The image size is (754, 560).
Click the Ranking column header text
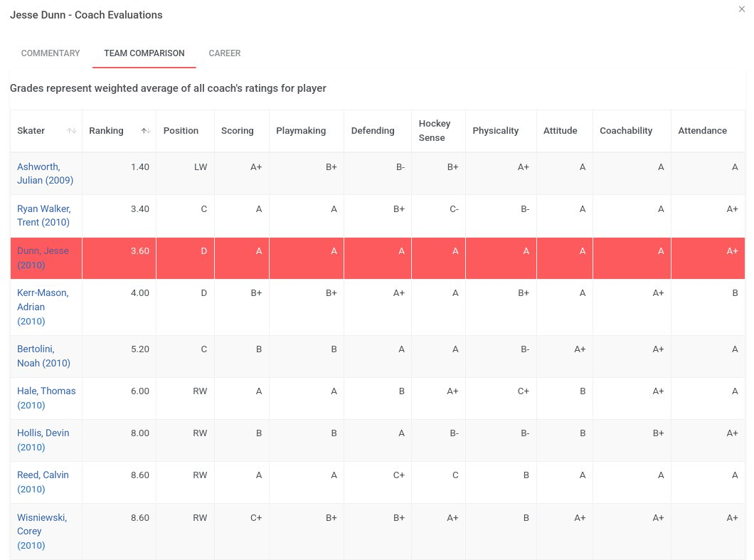point(106,131)
